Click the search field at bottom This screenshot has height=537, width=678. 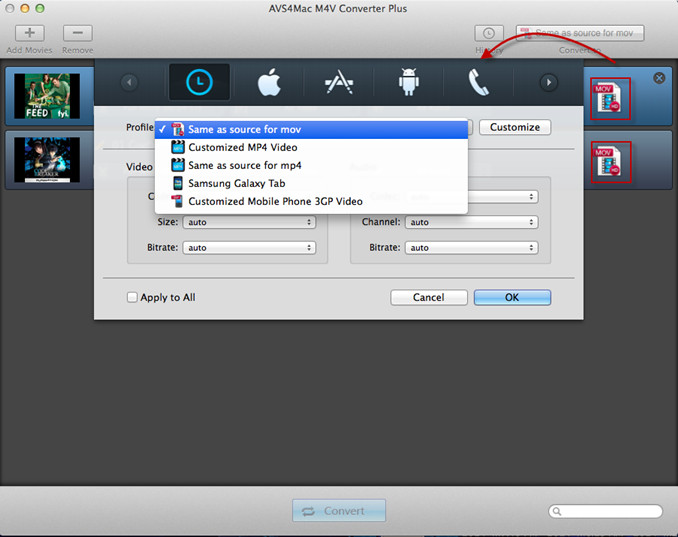pos(605,511)
